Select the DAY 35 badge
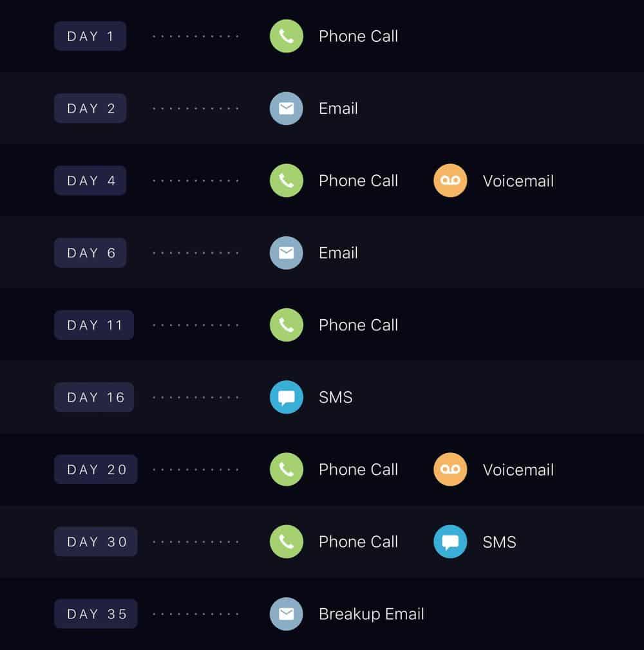Image resolution: width=644 pixels, height=650 pixels. (95, 614)
